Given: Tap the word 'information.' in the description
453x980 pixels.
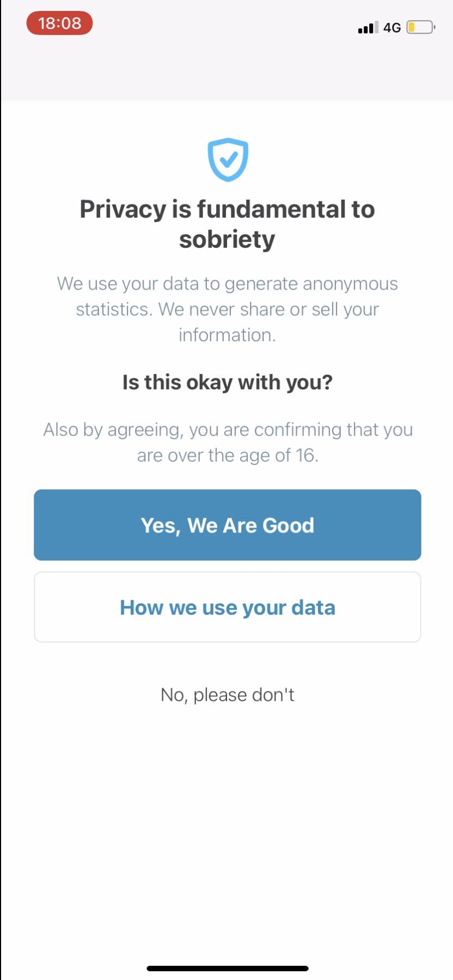Looking at the screenshot, I should tap(227, 335).
